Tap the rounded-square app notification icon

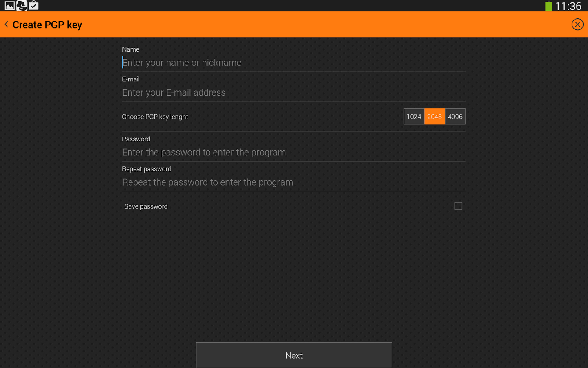click(x=22, y=6)
